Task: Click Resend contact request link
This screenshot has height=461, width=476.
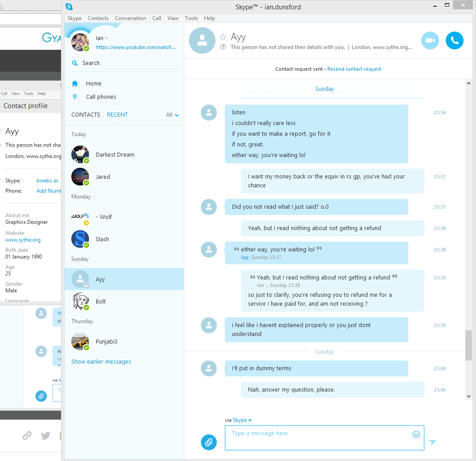Action: [x=354, y=69]
